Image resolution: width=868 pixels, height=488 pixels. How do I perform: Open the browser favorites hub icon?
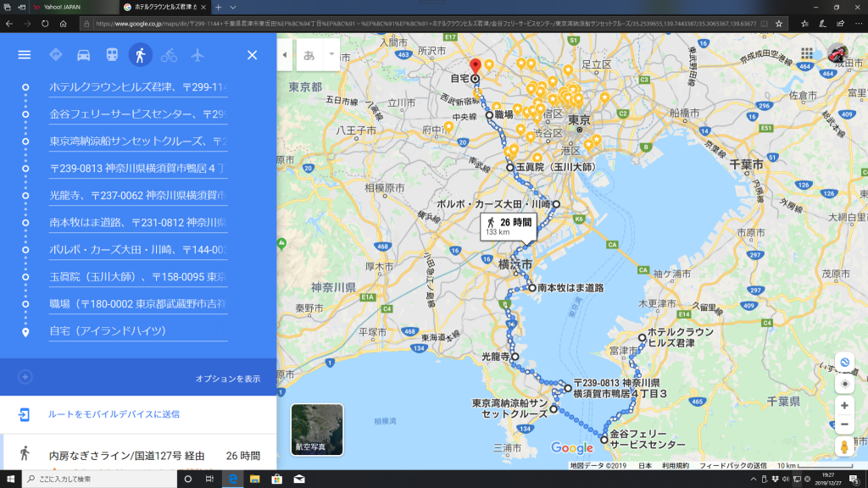click(x=804, y=24)
